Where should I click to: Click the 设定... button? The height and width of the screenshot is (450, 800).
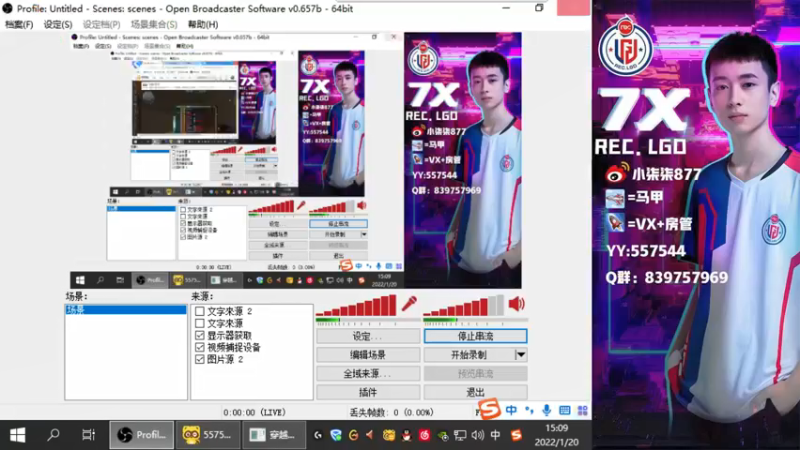coord(368,336)
